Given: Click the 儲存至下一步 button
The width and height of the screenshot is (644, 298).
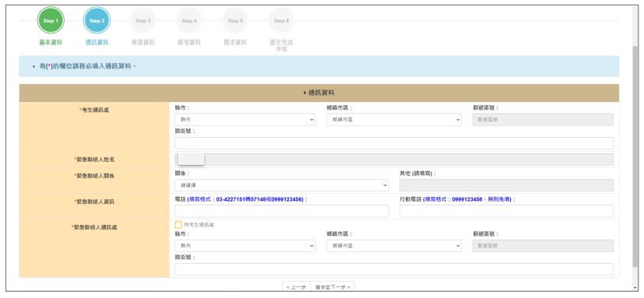Looking at the screenshot, I should [x=333, y=286].
